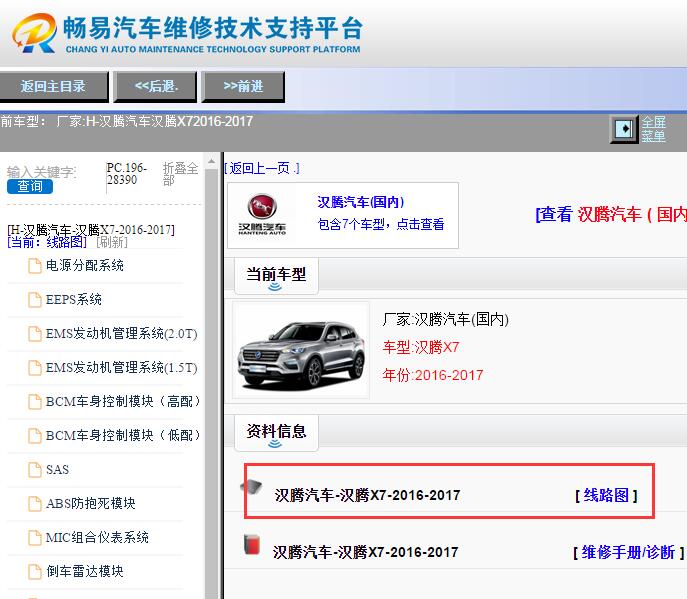Open ABS防抱死模块 tree item
Screen dimensions: 687x599
click(90, 503)
